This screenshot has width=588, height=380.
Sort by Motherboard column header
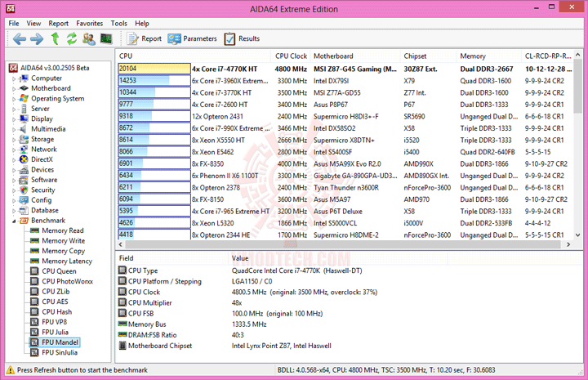[x=355, y=56]
